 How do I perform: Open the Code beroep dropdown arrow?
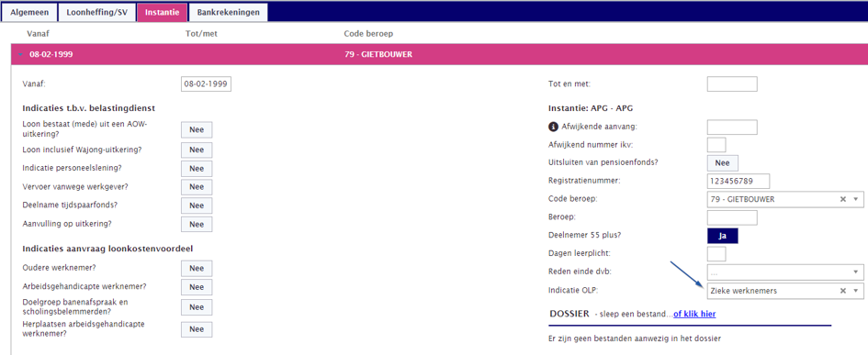(x=855, y=199)
